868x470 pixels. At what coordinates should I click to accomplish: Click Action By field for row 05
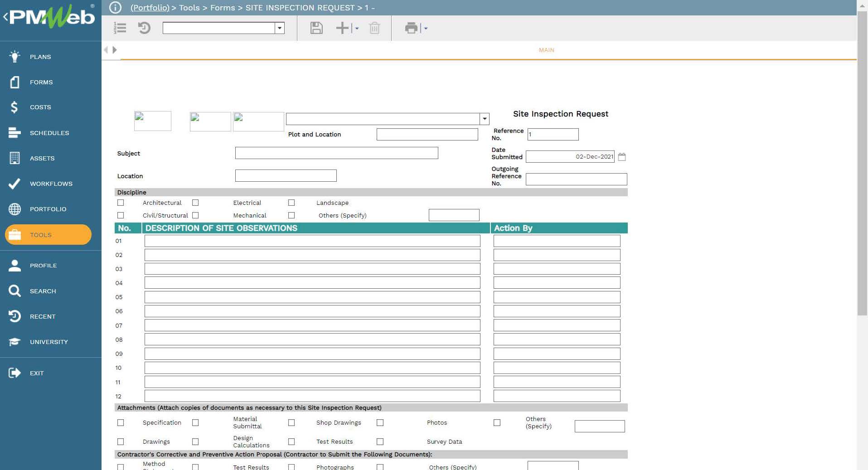[557, 297]
